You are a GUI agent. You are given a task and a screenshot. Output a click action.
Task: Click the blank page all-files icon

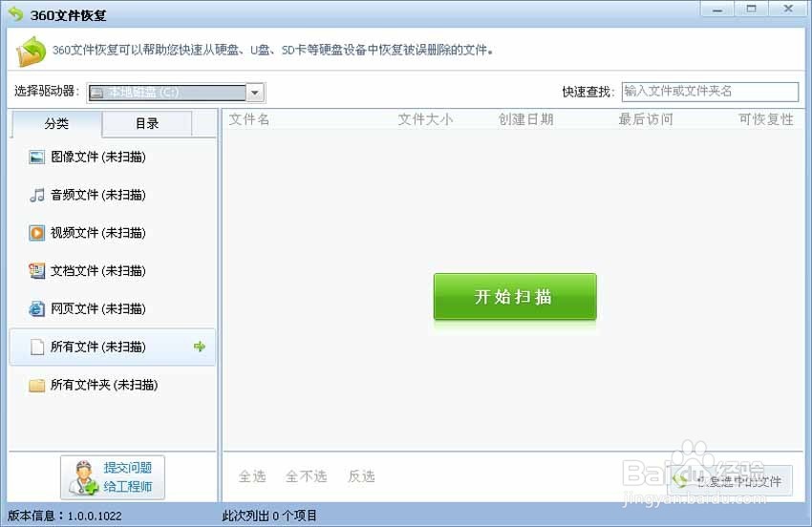point(36,347)
